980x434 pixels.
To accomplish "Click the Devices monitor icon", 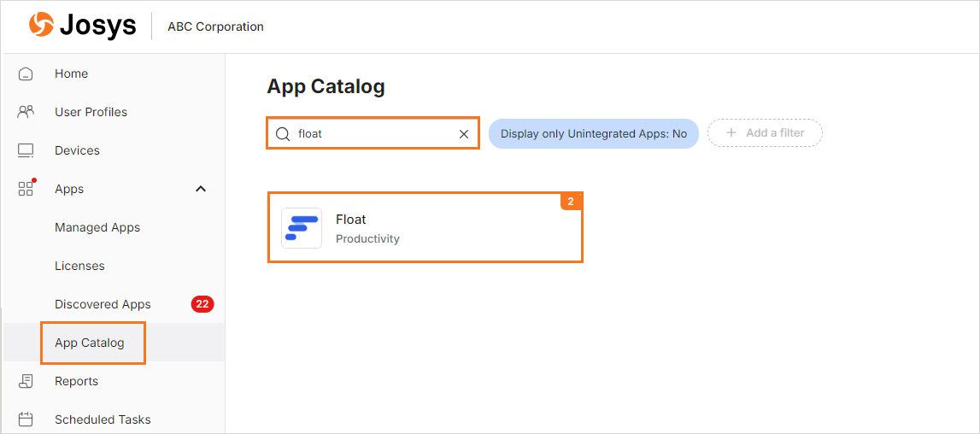I will pos(26,150).
